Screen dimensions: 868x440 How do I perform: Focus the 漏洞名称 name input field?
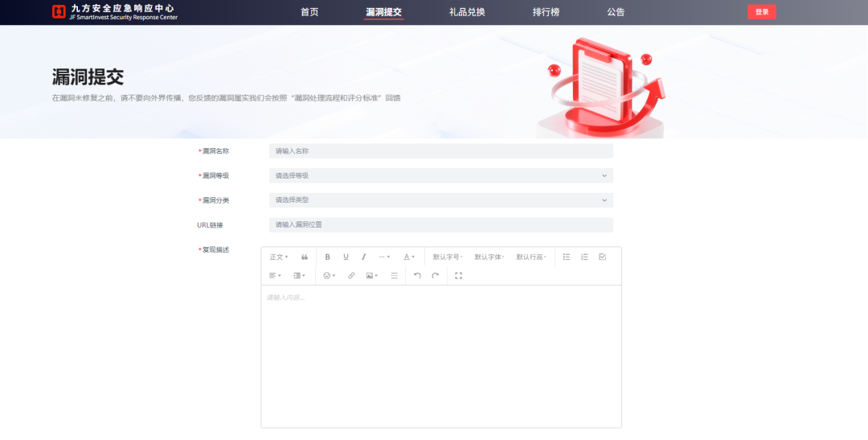pos(441,150)
